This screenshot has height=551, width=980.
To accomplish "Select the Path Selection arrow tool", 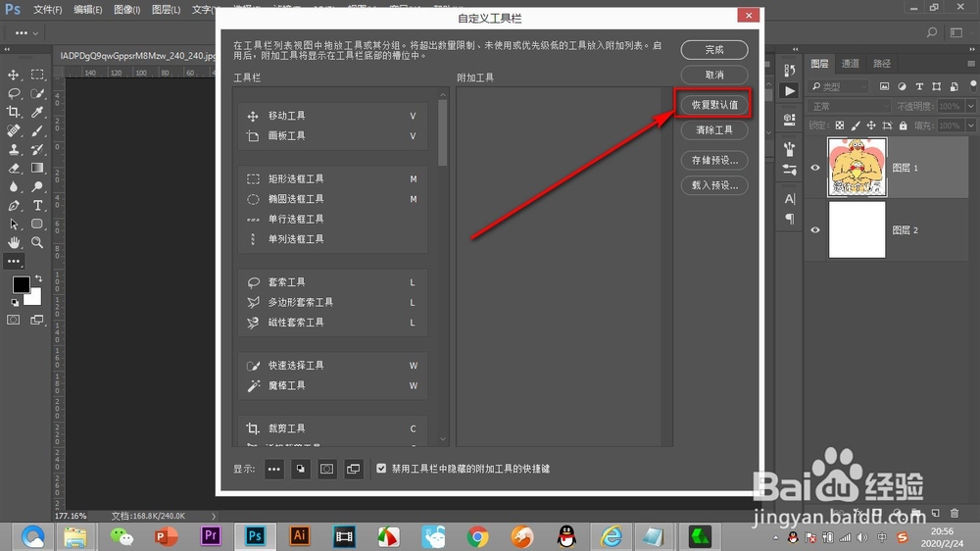I will 13,224.
